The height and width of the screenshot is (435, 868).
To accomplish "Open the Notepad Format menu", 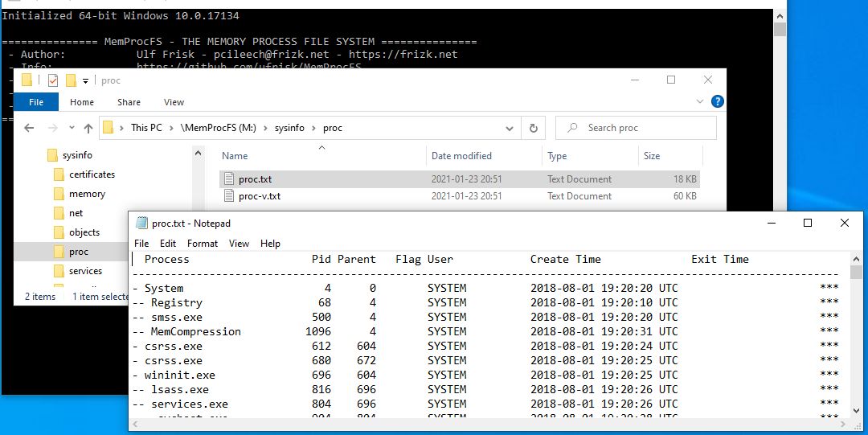I will tap(203, 244).
